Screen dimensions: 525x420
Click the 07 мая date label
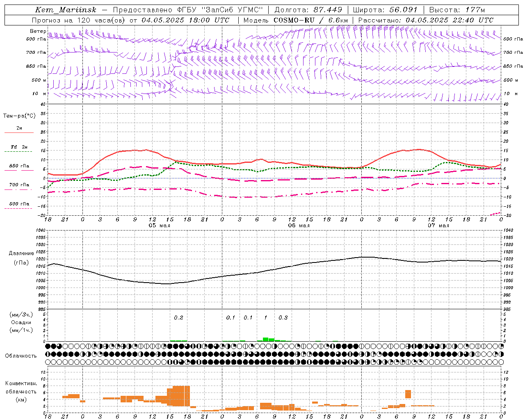click(438, 226)
